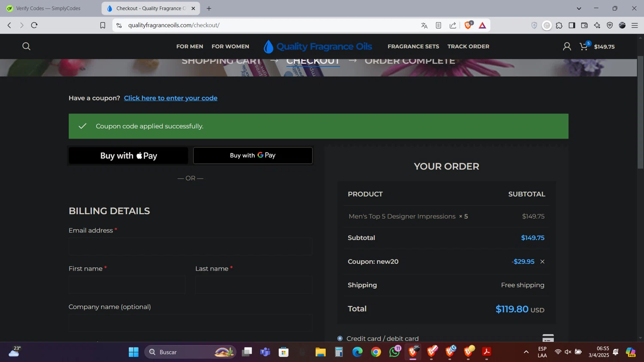Viewport: 644px width, 362px height.
Task: Click the Email address field
Action: 190,247
